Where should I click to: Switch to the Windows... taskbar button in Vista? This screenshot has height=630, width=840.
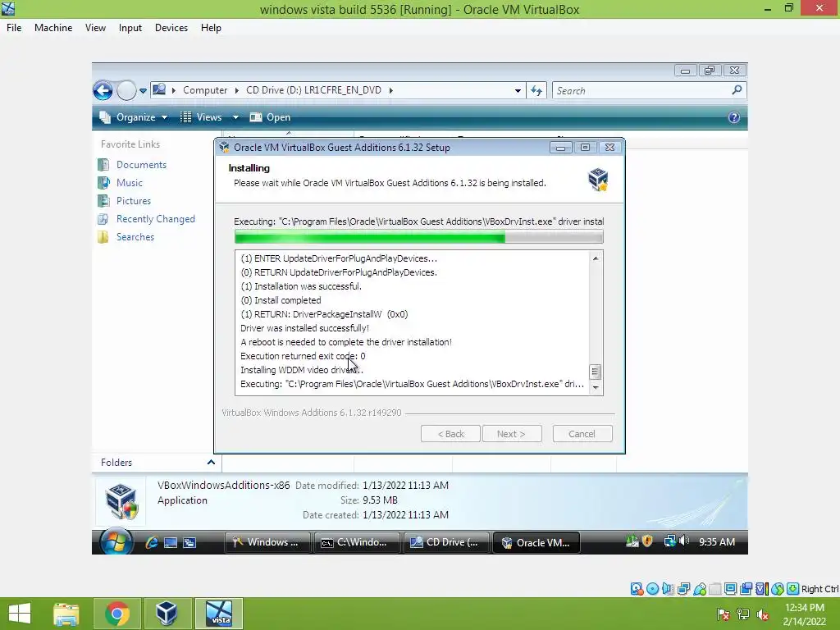pyautogui.click(x=267, y=542)
